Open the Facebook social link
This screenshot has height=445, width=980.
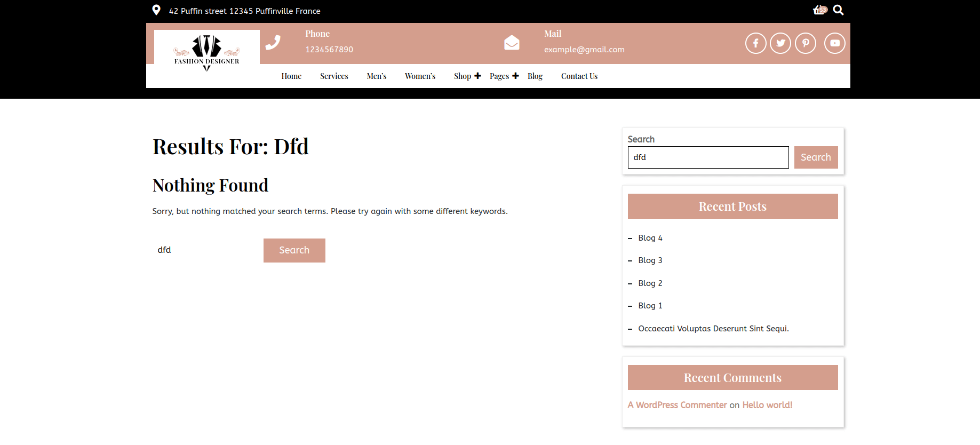[755, 43]
